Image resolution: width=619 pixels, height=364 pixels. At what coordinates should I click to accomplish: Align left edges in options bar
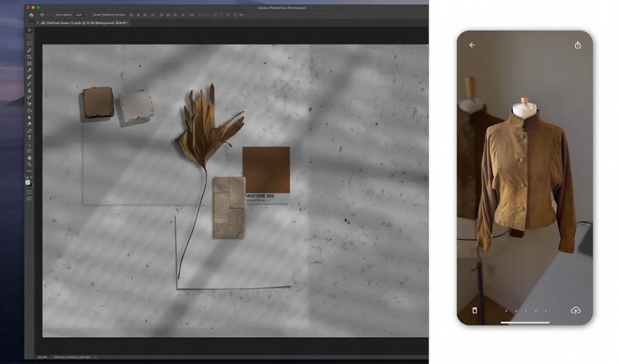131,15
